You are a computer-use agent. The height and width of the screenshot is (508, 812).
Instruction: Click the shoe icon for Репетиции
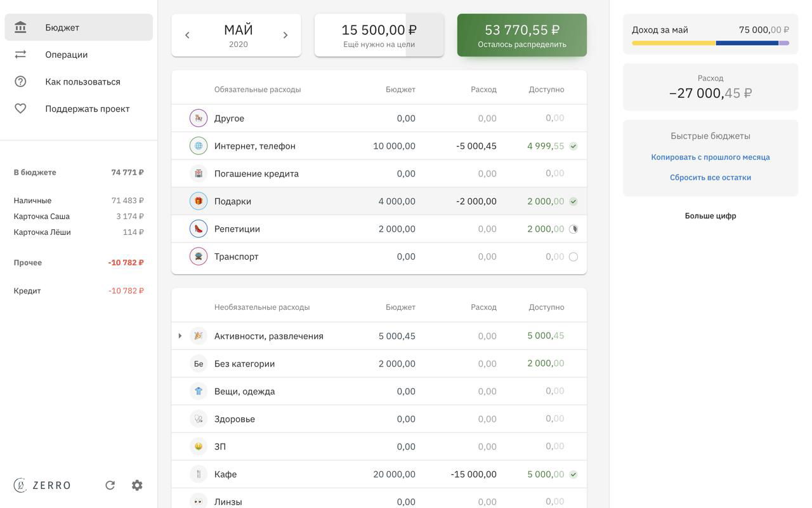(199, 229)
